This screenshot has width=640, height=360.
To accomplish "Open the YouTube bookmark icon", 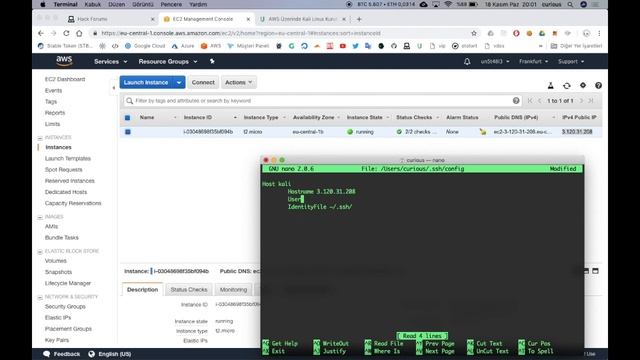I will 342,46.
